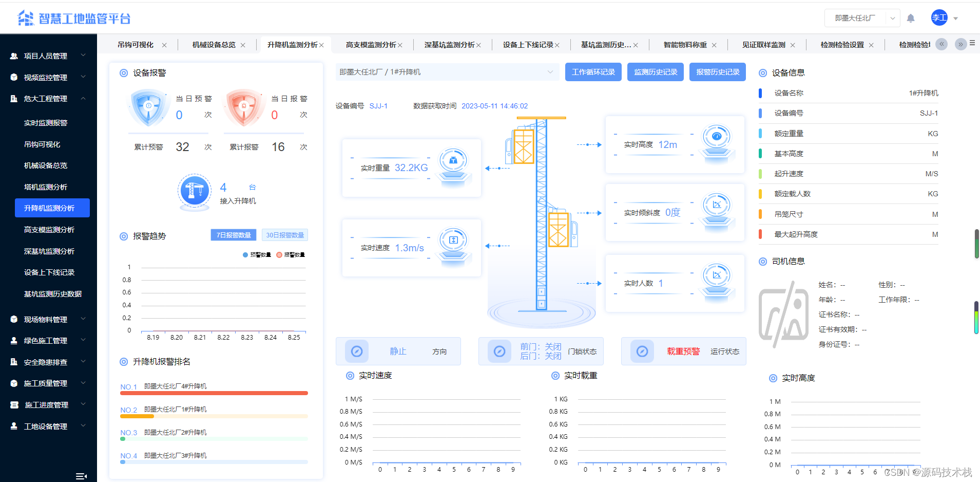
Task: Expand 施工质量管理 menu
Action: 83,383
